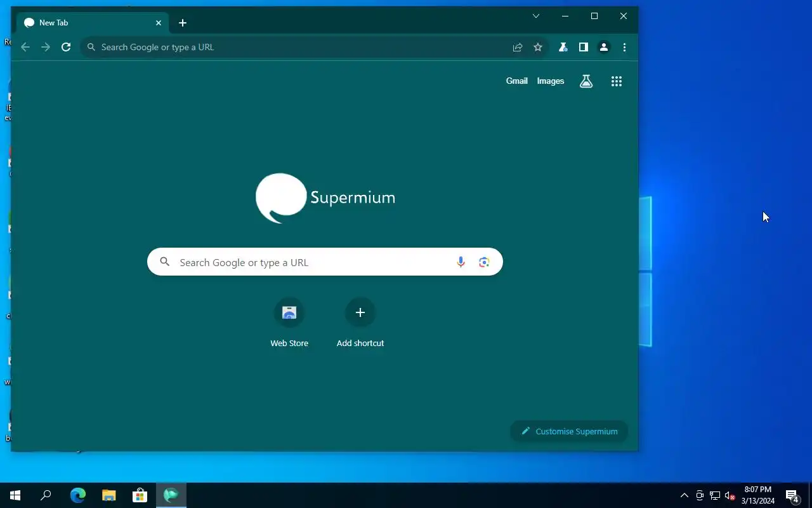This screenshot has height=508, width=812.
Task: Click the Meet Now tray icon
Action: coord(700,495)
